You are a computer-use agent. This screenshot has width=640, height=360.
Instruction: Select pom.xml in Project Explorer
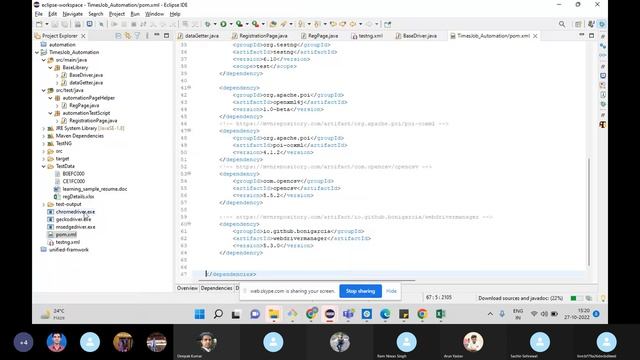[x=66, y=235]
